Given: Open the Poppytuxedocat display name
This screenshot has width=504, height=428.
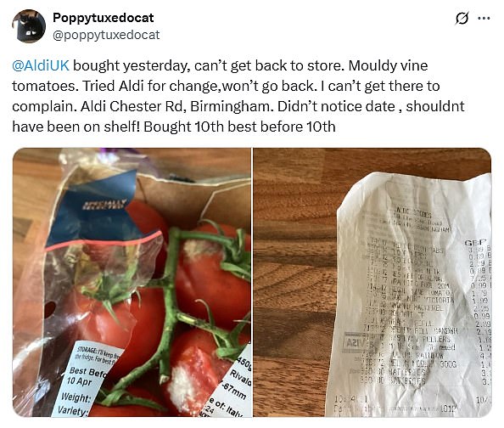Looking at the screenshot, I should 104,18.
